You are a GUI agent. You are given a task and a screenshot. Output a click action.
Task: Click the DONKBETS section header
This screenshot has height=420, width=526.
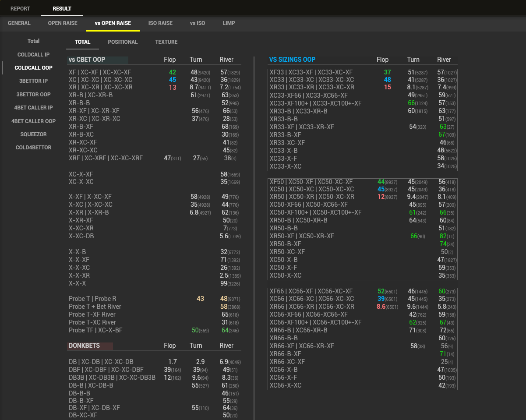click(x=85, y=346)
